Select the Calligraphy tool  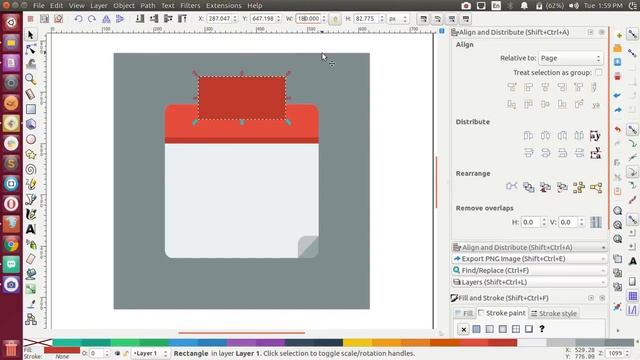pyautogui.click(x=31, y=214)
